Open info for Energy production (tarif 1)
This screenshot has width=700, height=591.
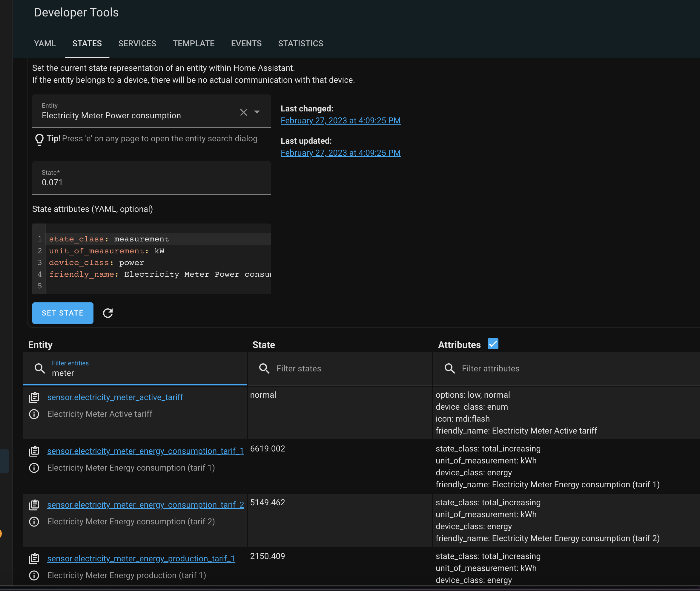click(x=34, y=575)
